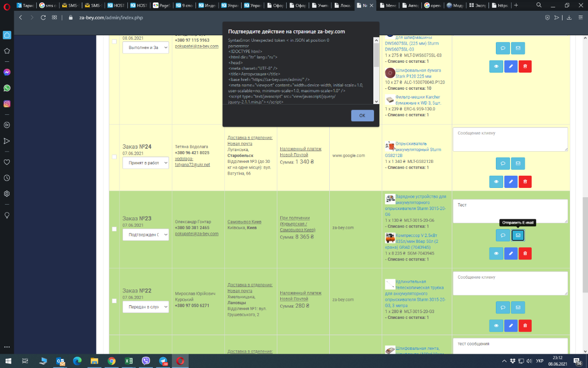Viewport: 588px width, 368px height.
Task: Open the vodolaga-tatyana72@ukr.net e-mail link
Action: (x=192, y=162)
